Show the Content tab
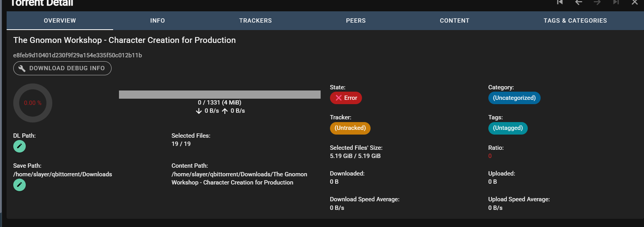Screen dimensions: 644x227 [454, 21]
